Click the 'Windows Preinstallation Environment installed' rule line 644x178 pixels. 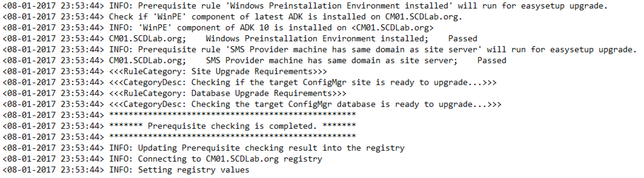pyautogui.click(x=305, y=6)
